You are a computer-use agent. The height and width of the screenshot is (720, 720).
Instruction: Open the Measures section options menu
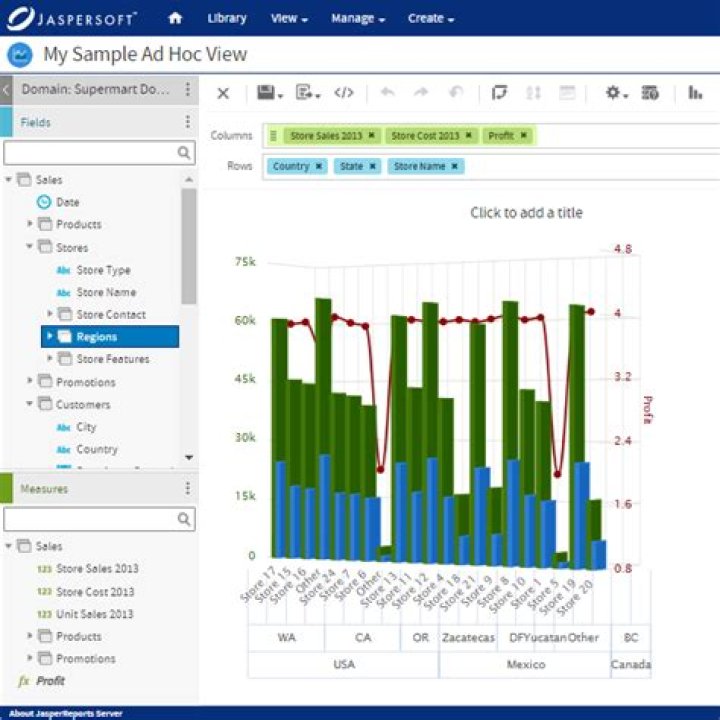[x=187, y=488]
